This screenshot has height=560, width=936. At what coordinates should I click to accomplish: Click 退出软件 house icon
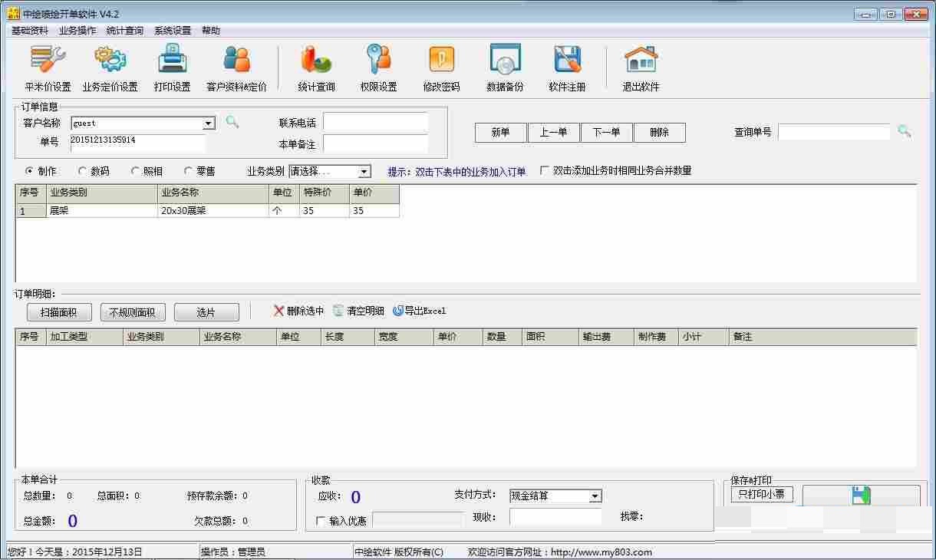[641, 60]
